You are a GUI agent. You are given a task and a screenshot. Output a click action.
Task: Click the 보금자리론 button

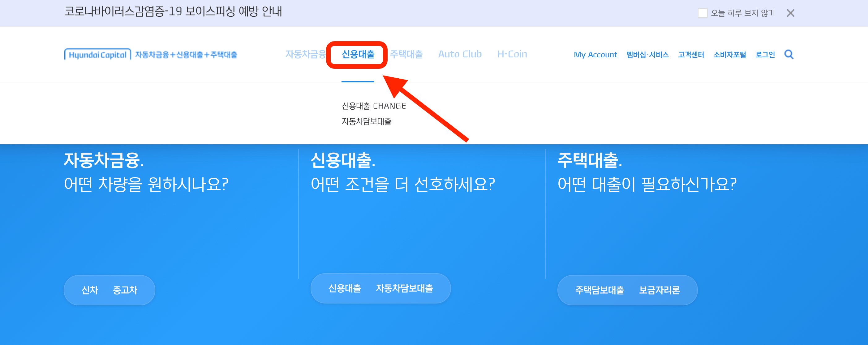660,290
